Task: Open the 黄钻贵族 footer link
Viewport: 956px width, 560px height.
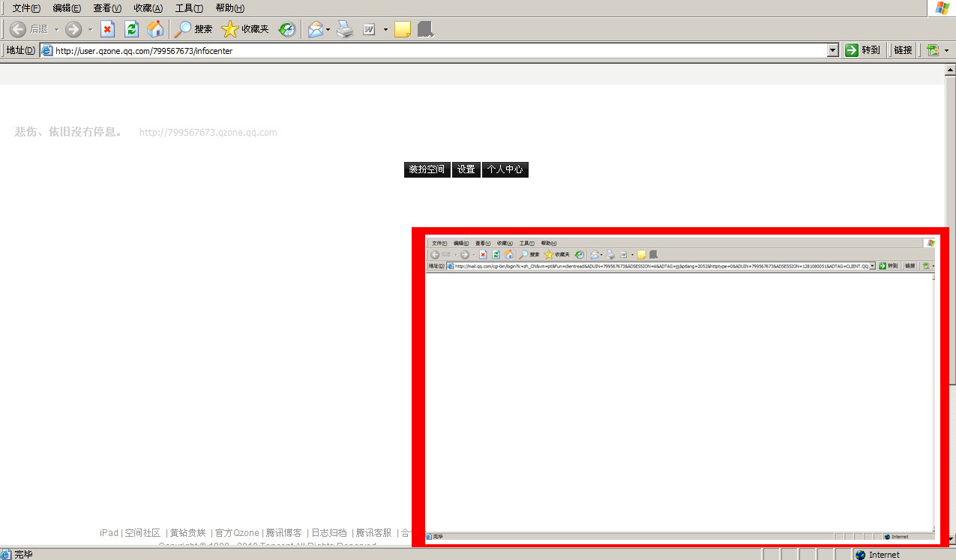Action: coord(187,532)
